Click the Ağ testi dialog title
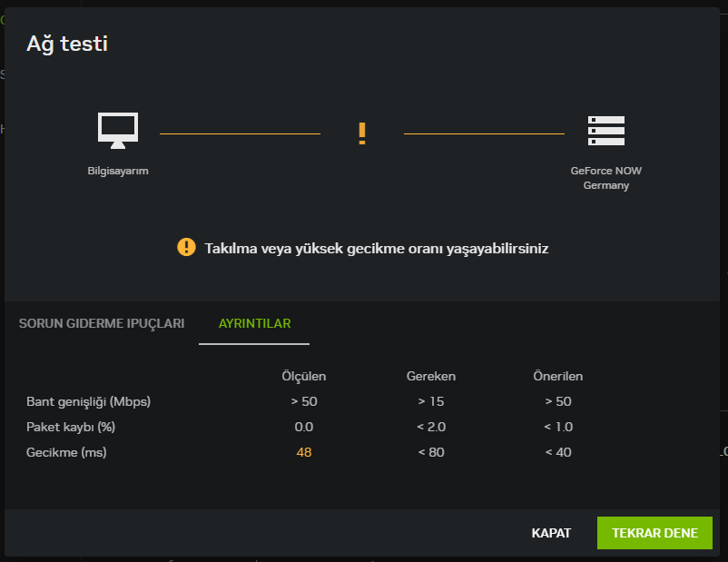The width and height of the screenshot is (728, 562). tap(67, 44)
